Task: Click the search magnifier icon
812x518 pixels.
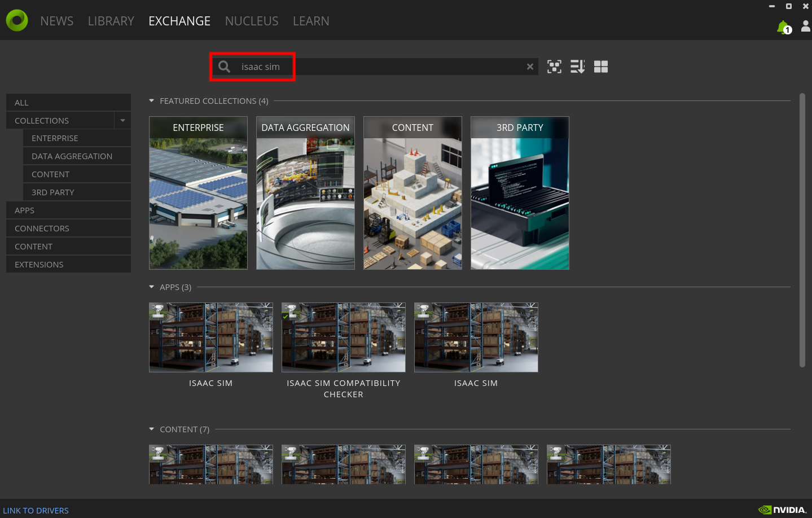Action: point(224,67)
